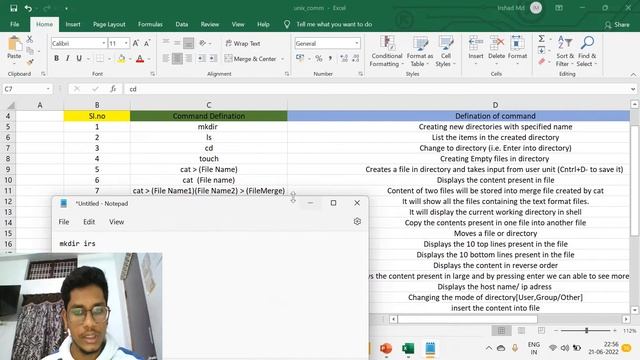Open Excel from the taskbar
This screenshot has width=640, height=360.
[408, 348]
